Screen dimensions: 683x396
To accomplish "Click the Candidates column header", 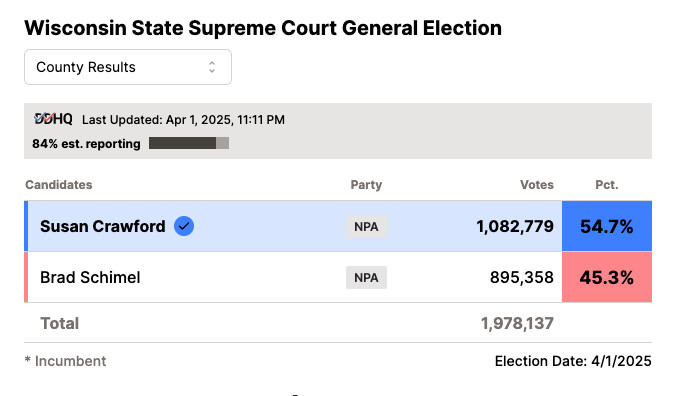I will coord(59,185).
